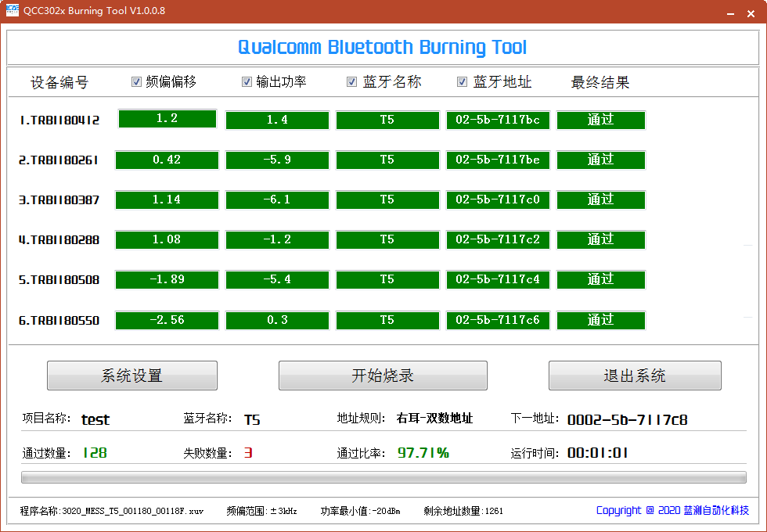Click project name value test
This screenshot has height=532, width=767.
pos(95,419)
